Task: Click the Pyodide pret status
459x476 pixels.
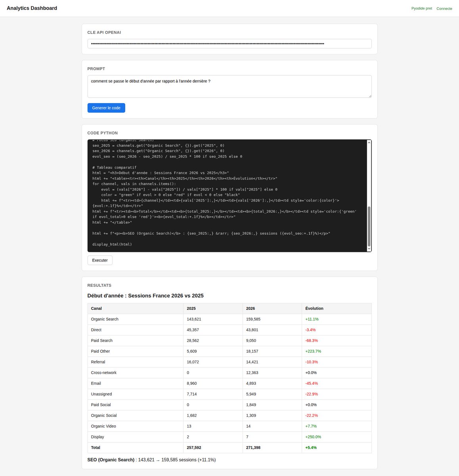Action: click(x=422, y=8)
